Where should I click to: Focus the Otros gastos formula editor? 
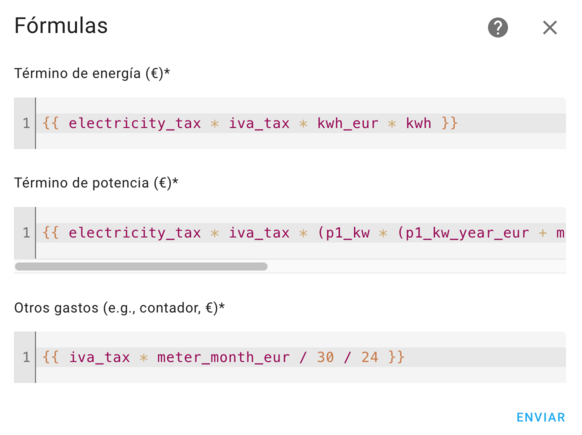tap(290, 357)
